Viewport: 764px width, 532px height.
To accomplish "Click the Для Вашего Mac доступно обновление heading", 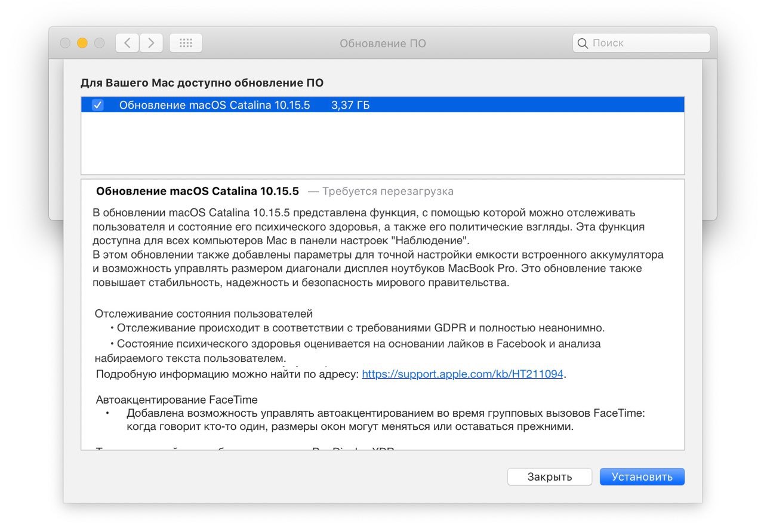I will [x=202, y=83].
